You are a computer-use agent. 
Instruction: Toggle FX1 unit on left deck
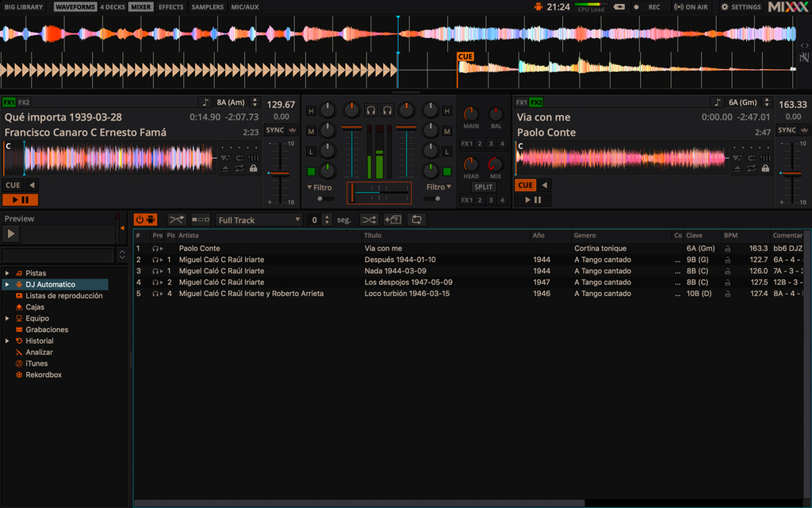coord(9,102)
